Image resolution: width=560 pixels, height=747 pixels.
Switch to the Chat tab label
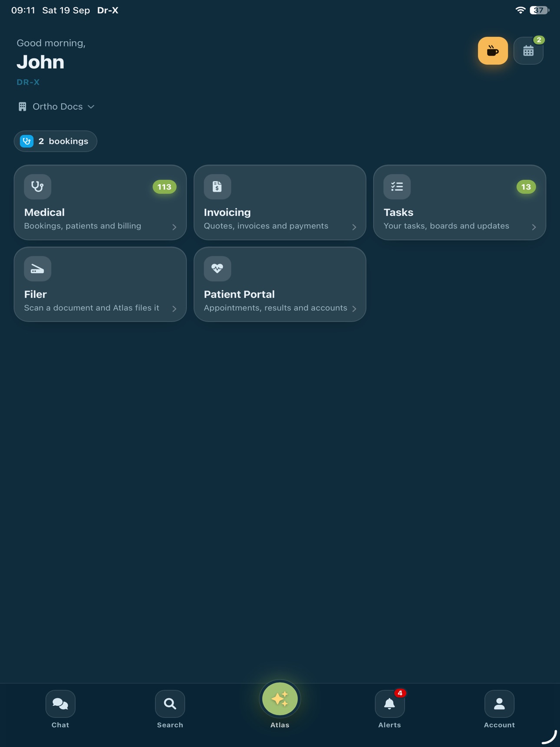click(x=60, y=725)
